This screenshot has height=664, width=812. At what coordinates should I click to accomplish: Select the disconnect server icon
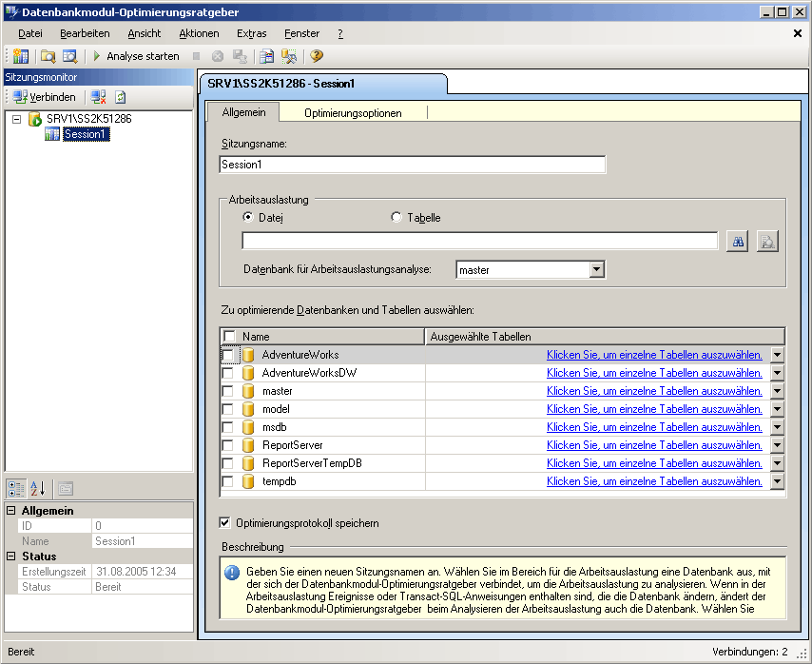click(97, 96)
